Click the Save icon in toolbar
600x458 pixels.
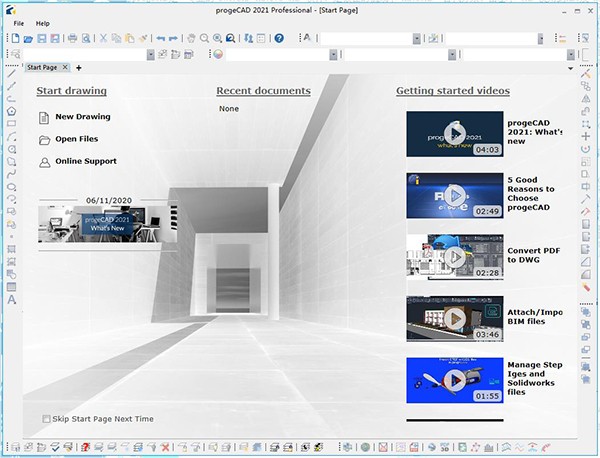click(x=42, y=38)
